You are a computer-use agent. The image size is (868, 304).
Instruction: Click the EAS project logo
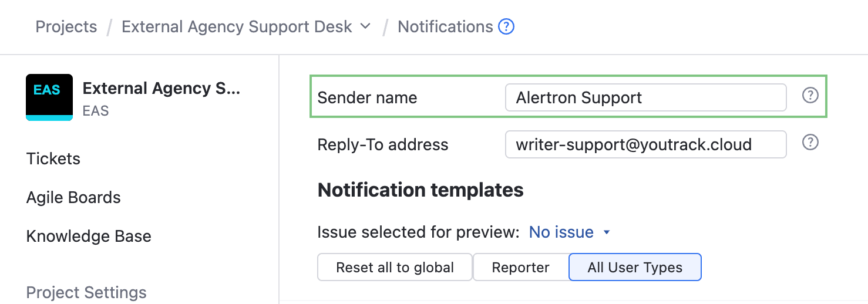49,97
